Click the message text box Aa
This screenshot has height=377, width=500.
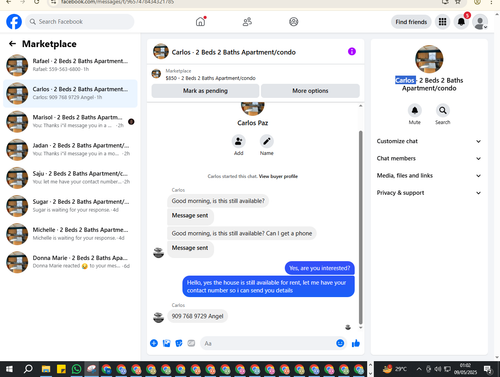[267, 343]
